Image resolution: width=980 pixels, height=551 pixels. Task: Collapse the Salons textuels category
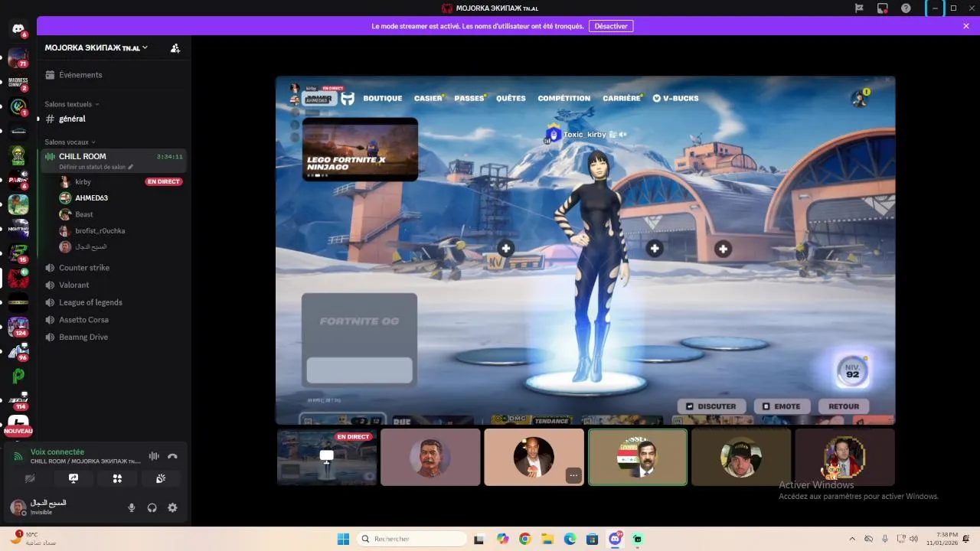click(72, 104)
